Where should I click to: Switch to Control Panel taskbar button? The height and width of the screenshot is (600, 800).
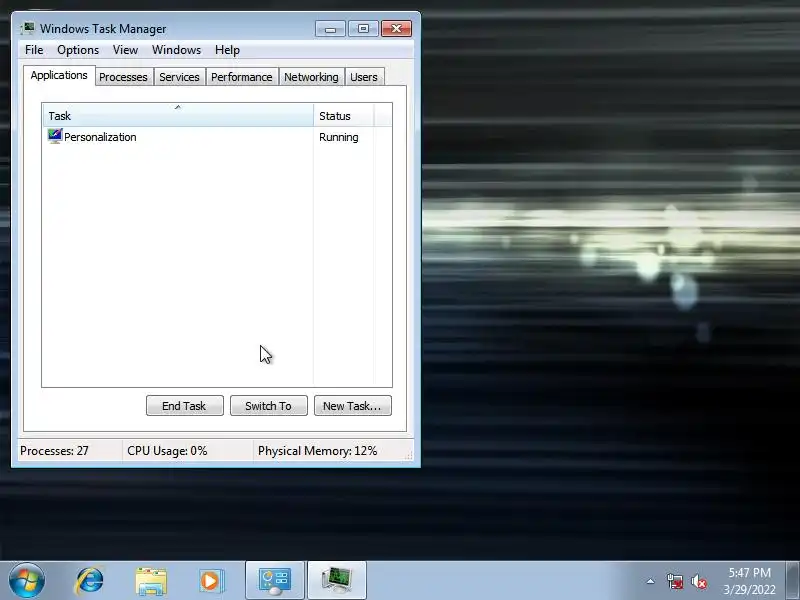[x=275, y=581]
